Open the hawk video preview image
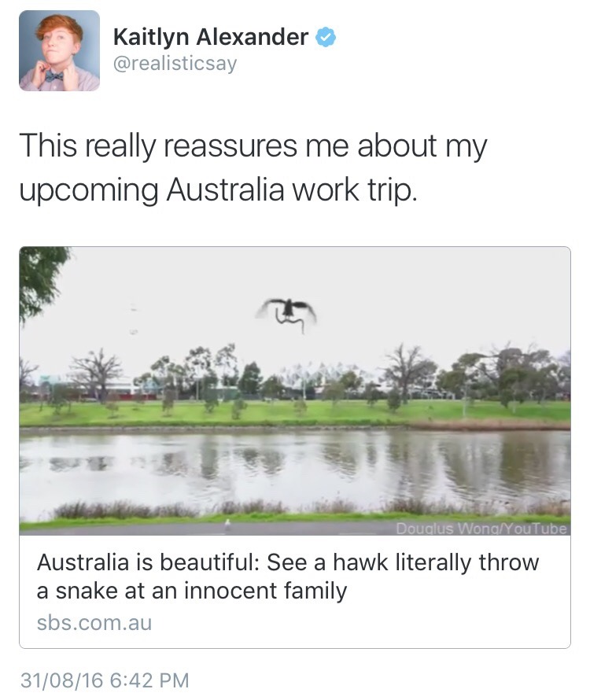The height and width of the screenshot is (700, 590). click(295, 392)
